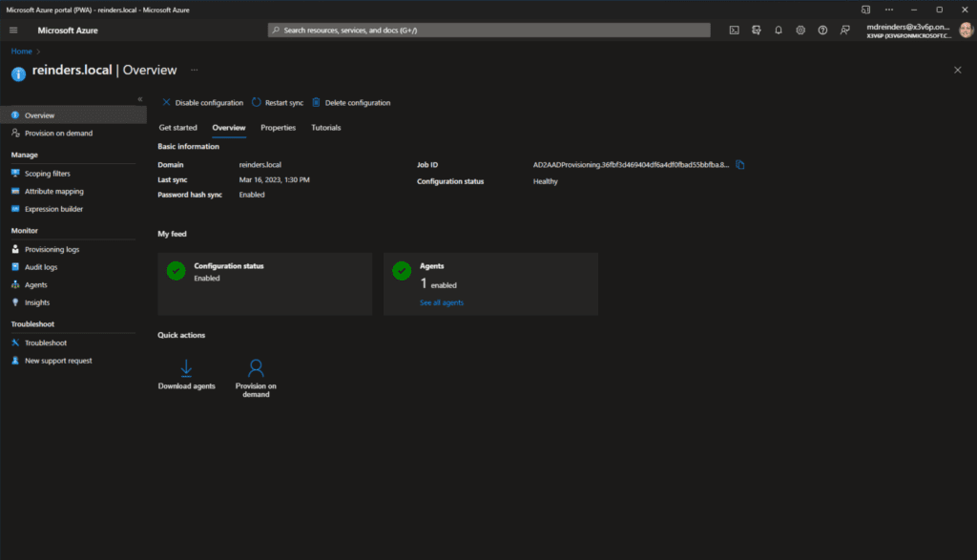This screenshot has height=560, width=977.
Task: Click the Agents sidebar icon
Action: [x=15, y=284]
